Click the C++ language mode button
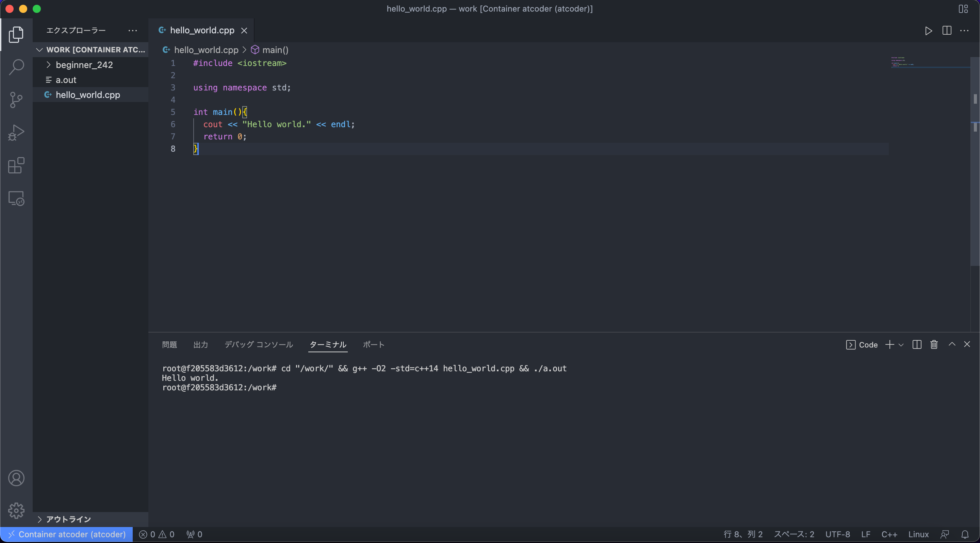 click(x=889, y=534)
